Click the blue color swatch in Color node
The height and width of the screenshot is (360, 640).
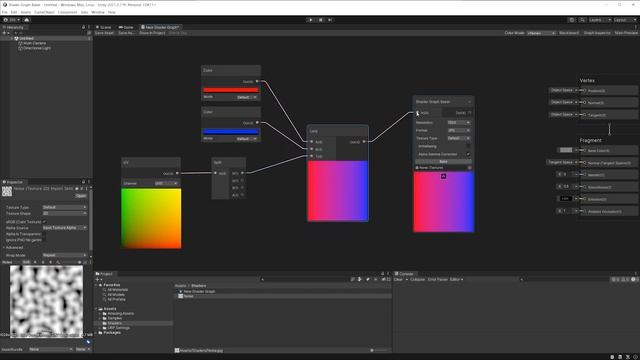[231, 131]
